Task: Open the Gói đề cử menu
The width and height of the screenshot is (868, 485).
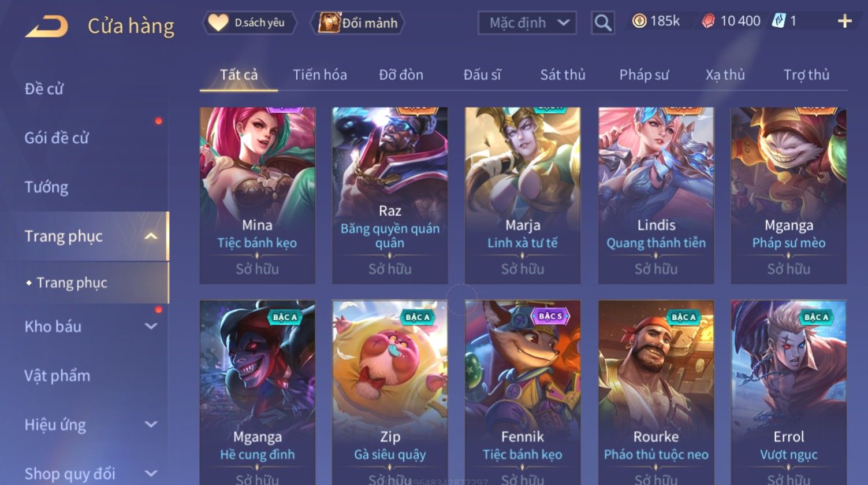Action: [57, 138]
